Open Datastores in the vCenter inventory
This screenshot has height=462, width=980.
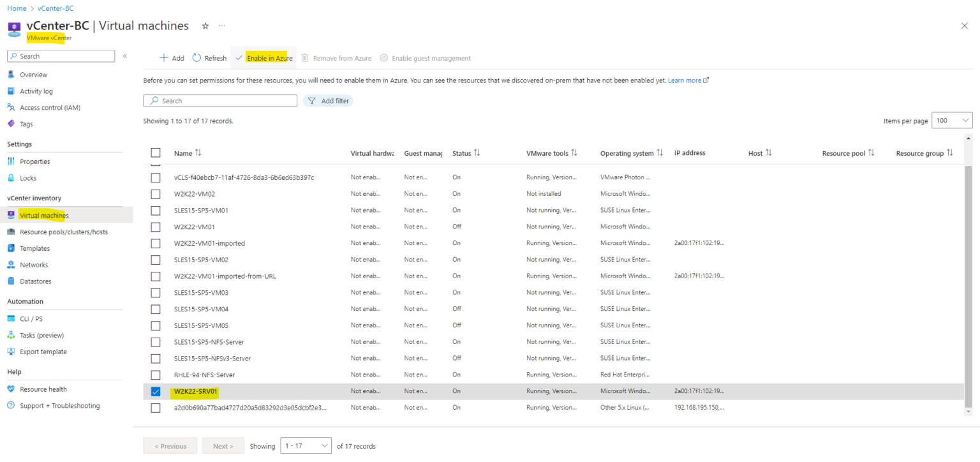37,281
